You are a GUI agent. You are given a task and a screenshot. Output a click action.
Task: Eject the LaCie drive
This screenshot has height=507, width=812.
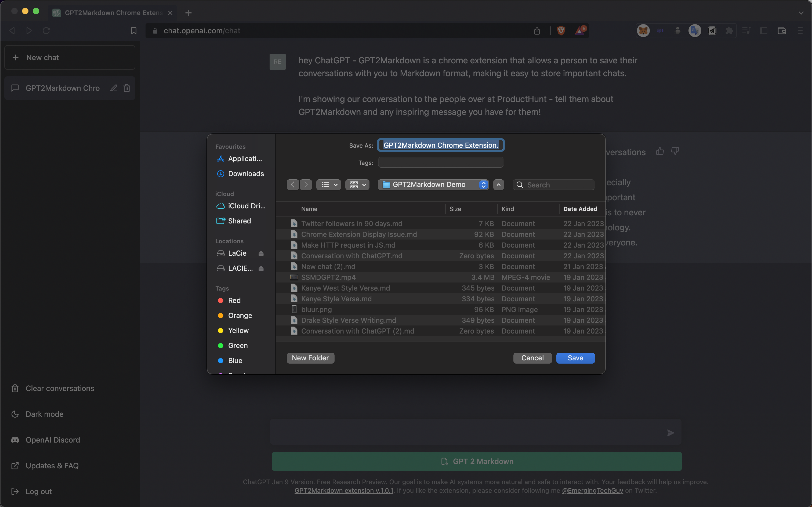(x=261, y=253)
